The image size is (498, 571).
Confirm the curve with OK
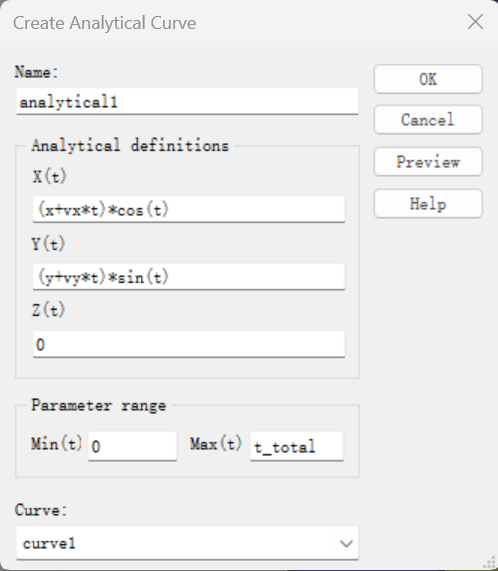(x=428, y=79)
